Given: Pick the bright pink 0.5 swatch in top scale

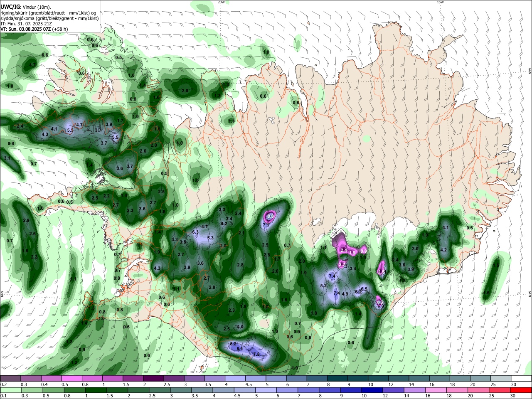Looking at the screenshot, I should 71,379.
